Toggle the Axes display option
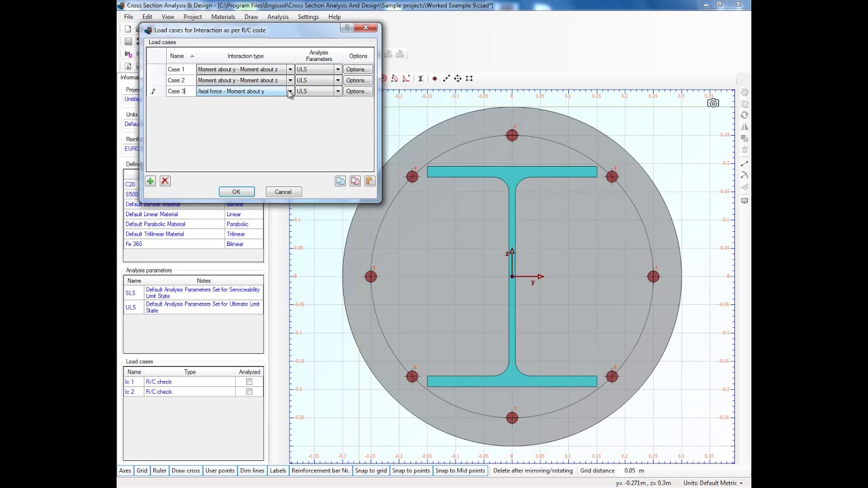 [x=125, y=470]
